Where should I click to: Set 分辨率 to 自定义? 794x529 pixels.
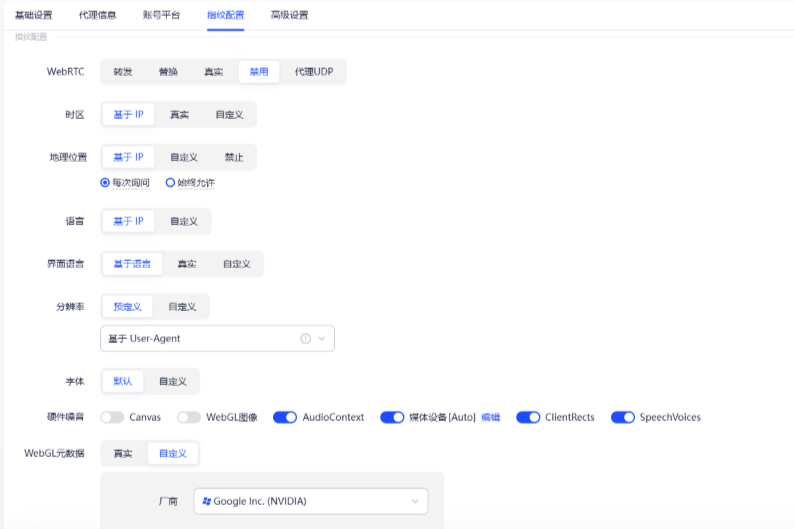click(x=182, y=307)
